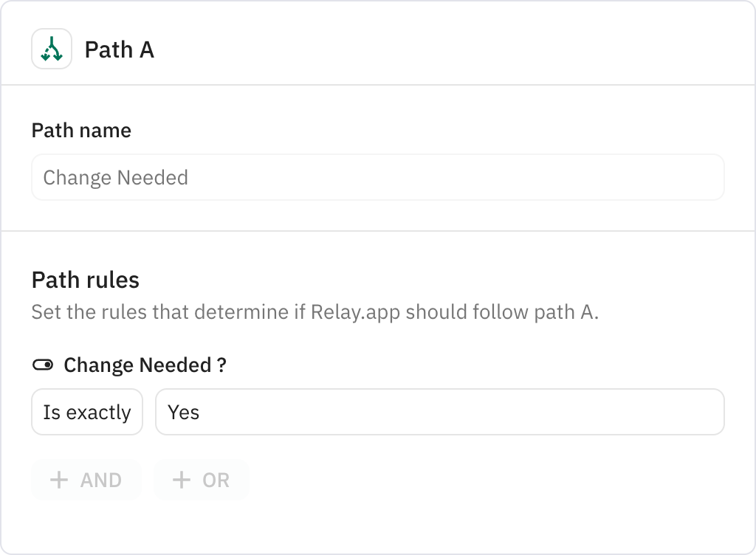This screenshot has height=555, width=756.
Task: Add an AND rule condition
Action: 86,480
